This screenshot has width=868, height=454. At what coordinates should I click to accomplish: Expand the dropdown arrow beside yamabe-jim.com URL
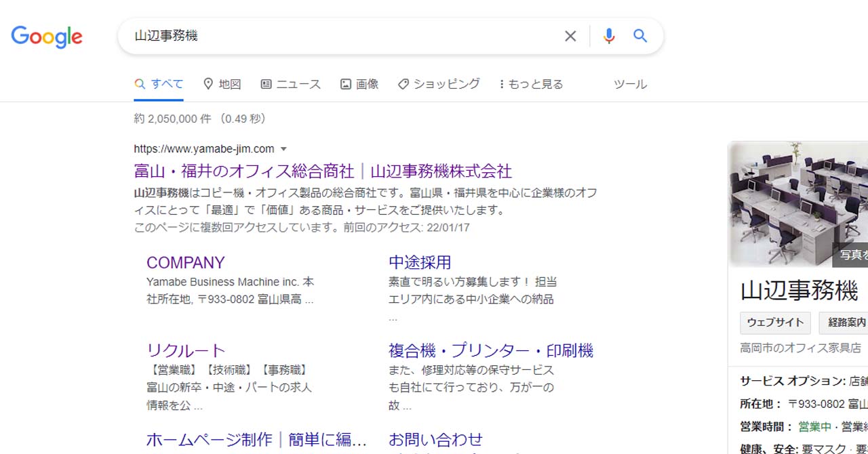click(283, 149)
